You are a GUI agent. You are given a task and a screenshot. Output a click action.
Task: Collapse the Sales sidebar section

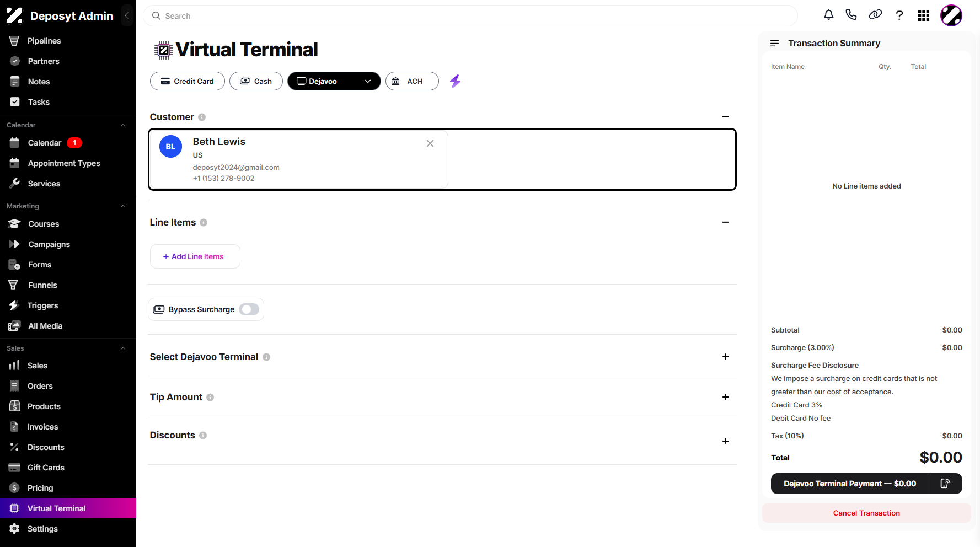tap(123, 348)
